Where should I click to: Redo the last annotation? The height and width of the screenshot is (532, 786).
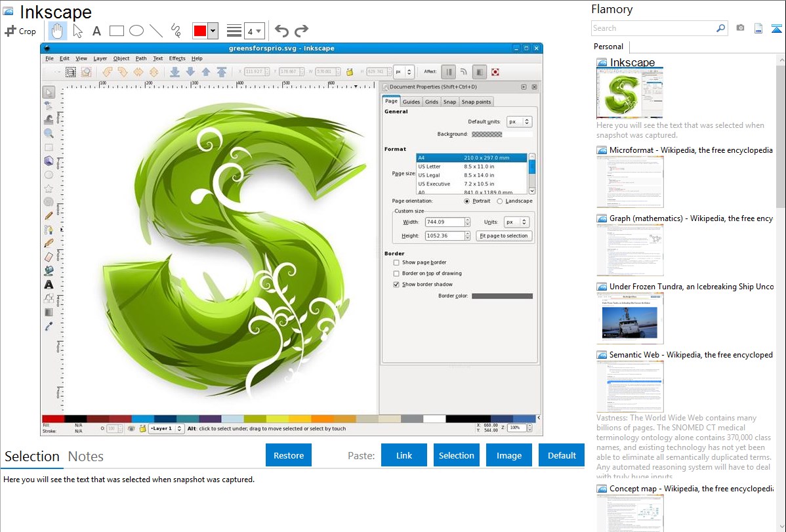301,31
